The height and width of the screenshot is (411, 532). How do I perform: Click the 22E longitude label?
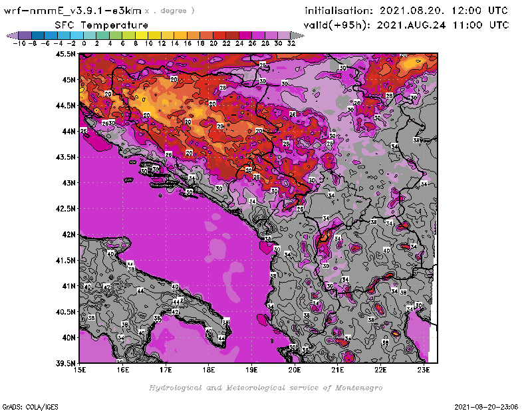coord(380,370)
